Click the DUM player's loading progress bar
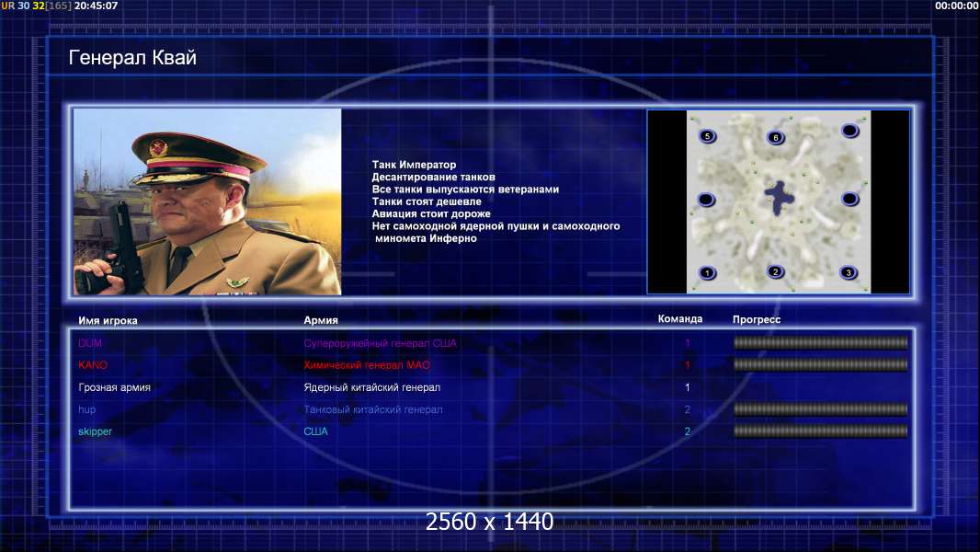Image resolution: width=980 pixels, height=552 pixels. 820,342
